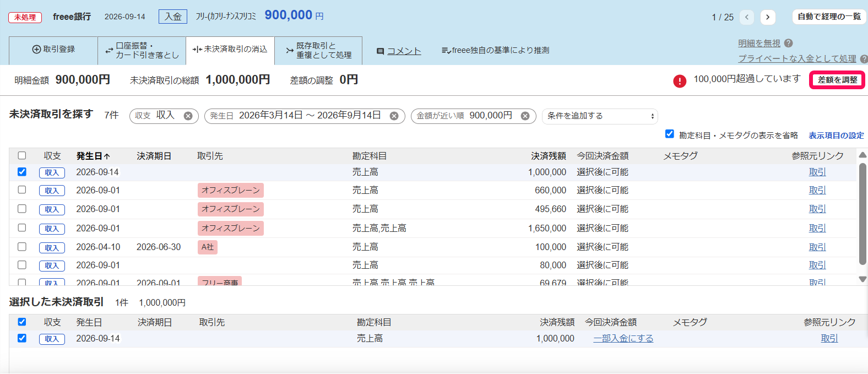Viewport: 868px width, 374px height.
Task: Open help icon beside 明細を無視
Action: click(788, 43)
